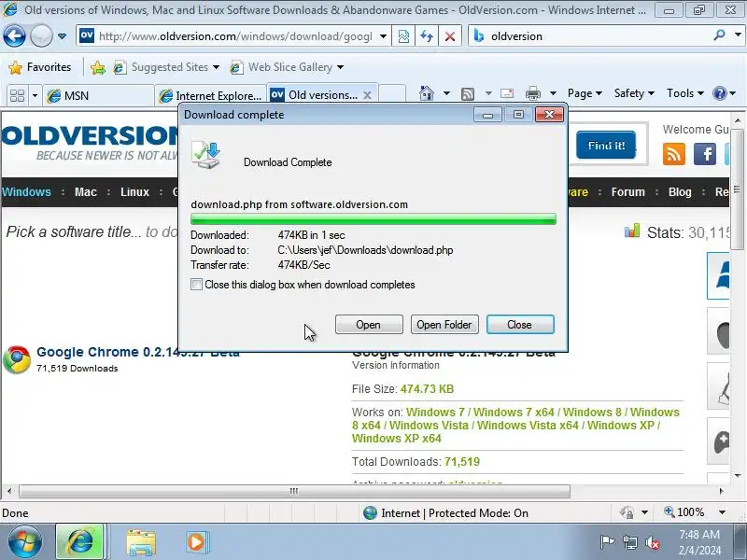Click the muted volume tray icon
This screenshot has height=560, width=747.
tap(652, 542)
